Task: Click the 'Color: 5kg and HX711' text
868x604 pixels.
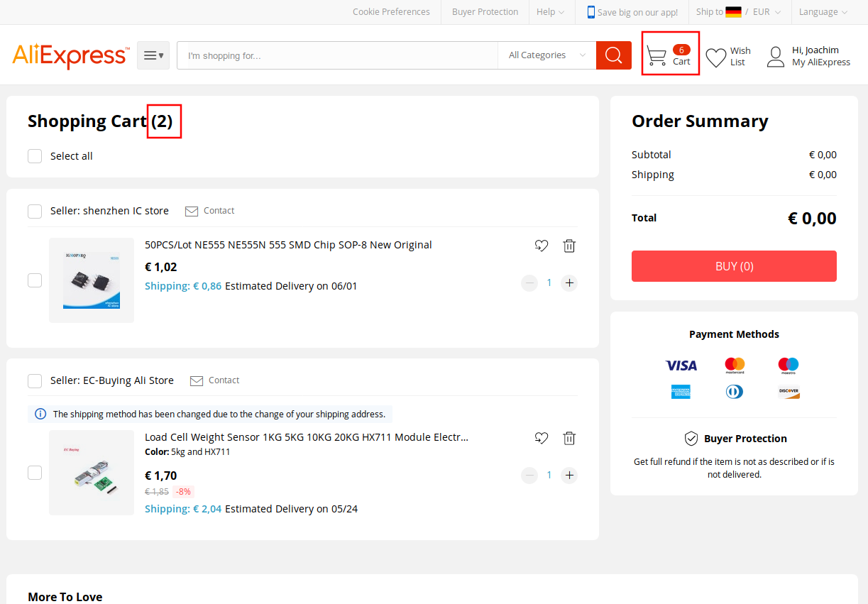Action: pos(187,452)
